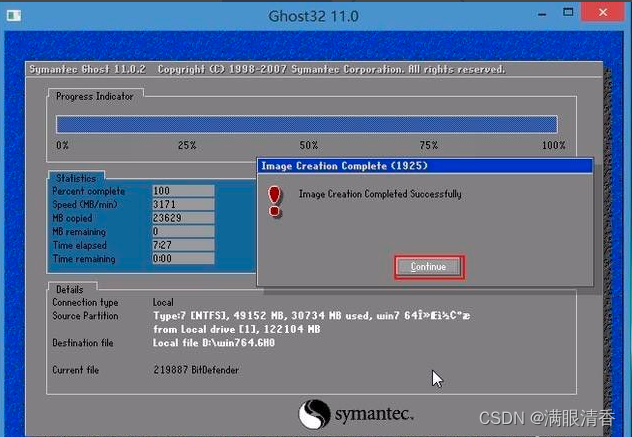Click the Speed value 3171
The image size is (632, 437).
pos(183,204)
